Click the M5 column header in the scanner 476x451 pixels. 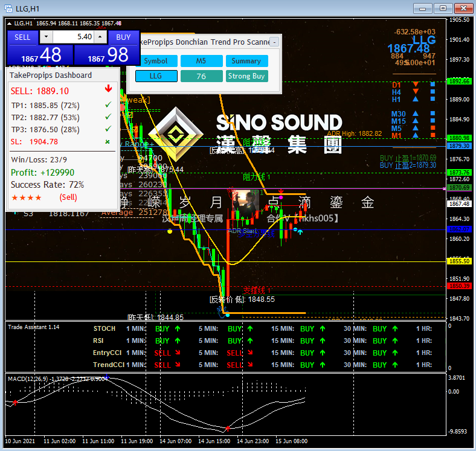tap(201, 61)
